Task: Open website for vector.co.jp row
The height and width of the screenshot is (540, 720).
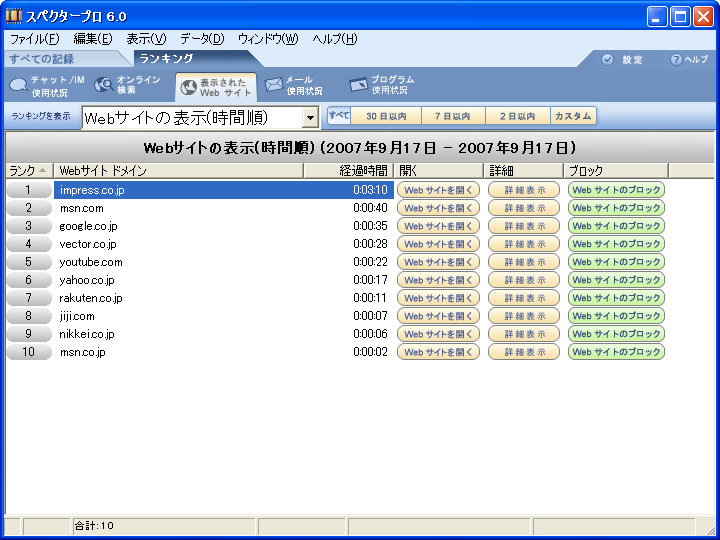Action: click(438, 244)
